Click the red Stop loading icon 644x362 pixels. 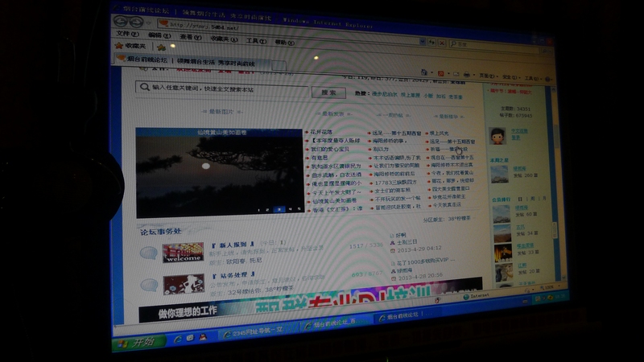pyautogui.click(x=442, y=43)
